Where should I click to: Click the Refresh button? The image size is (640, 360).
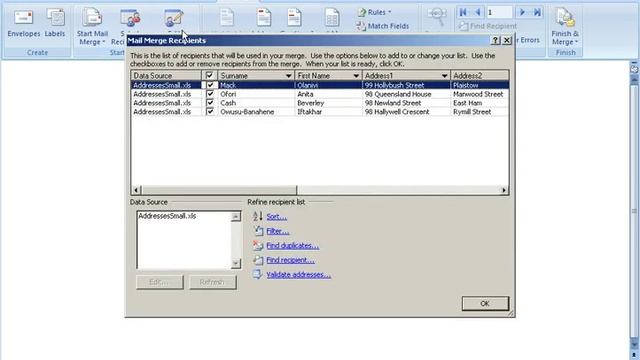[x=213, y=282]
